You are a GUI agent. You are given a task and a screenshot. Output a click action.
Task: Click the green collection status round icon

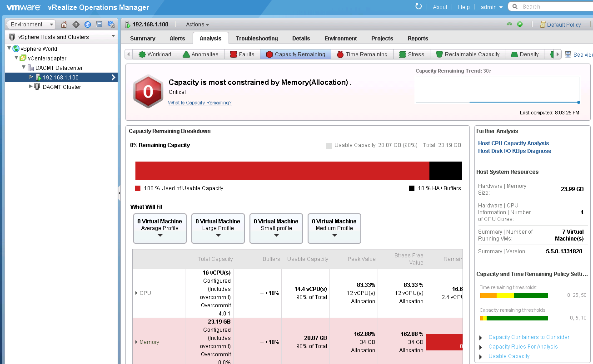pyautogui.click(x=520, y=25)
